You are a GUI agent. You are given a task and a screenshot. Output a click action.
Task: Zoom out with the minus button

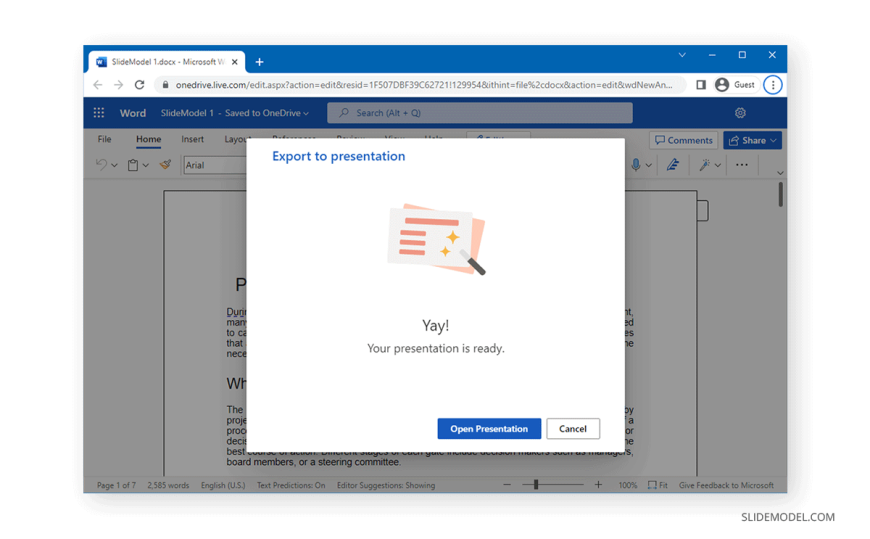click(507, 485)
